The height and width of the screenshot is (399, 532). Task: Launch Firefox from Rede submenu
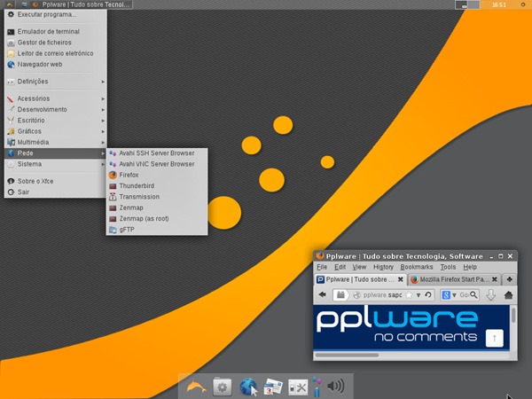click(157, 175)
